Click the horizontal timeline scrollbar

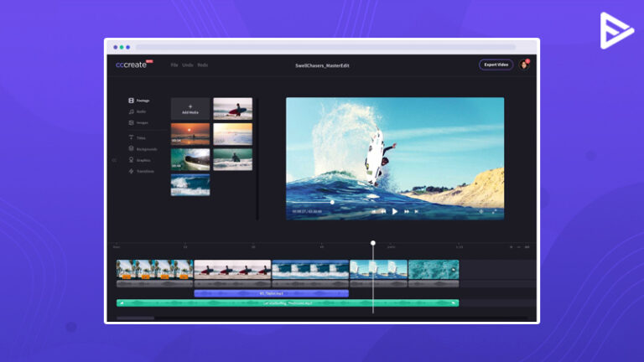(x=136, y=318)
